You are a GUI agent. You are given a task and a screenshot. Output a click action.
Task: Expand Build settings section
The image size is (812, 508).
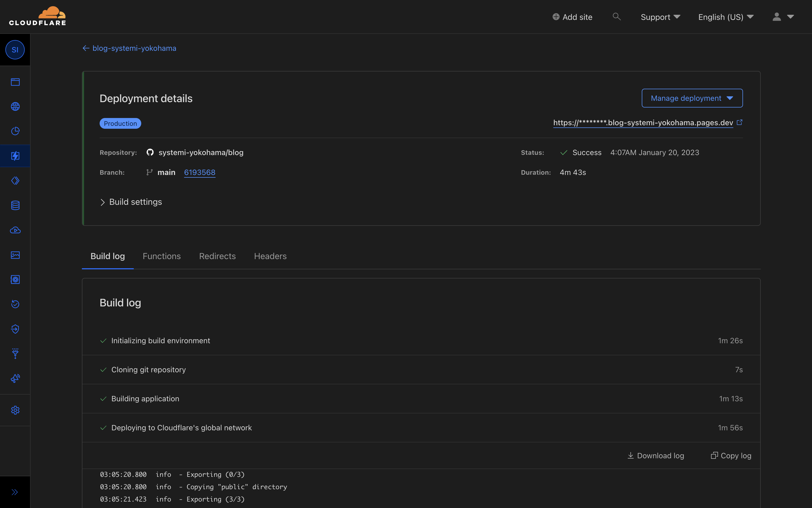tap(131, 202)
